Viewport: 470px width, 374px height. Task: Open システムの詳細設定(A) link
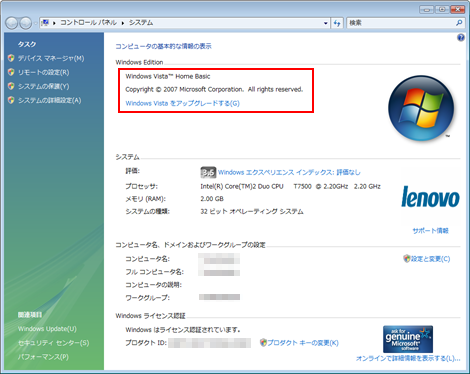pos(50,100)
